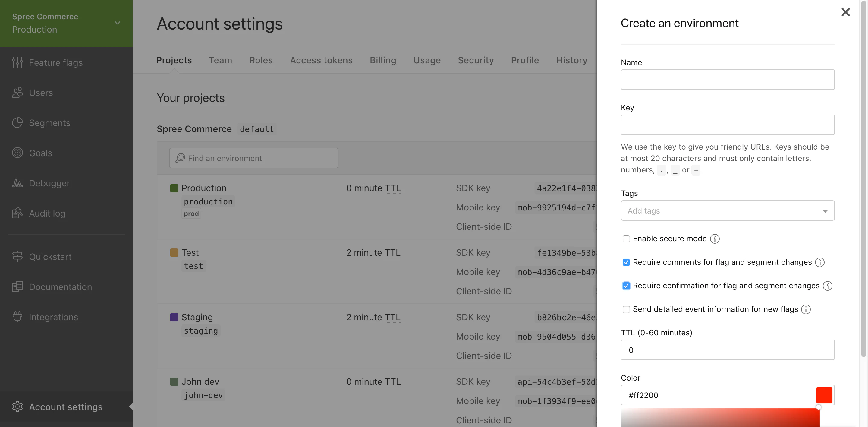Open the Profile tab

point(525,60)
